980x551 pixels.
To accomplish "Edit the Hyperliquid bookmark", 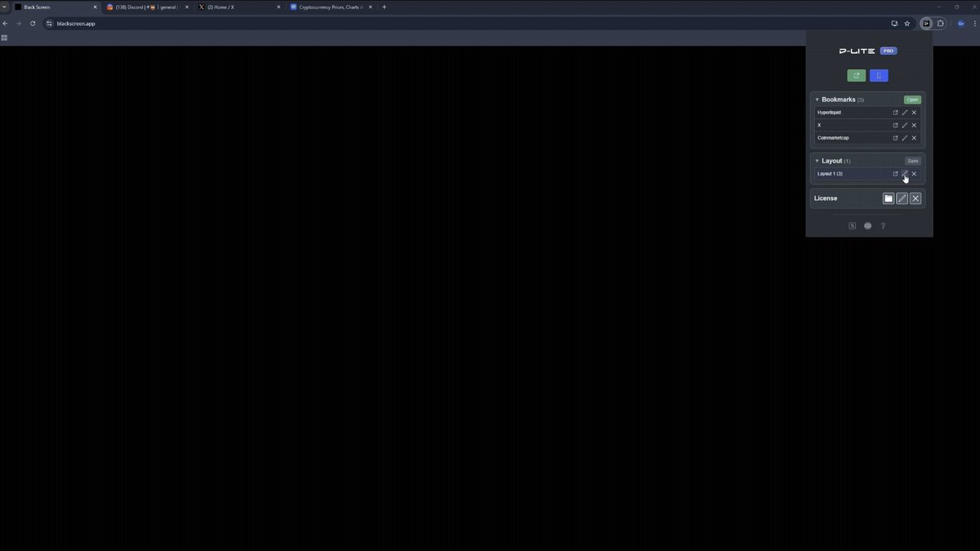I will click(905, 113).
